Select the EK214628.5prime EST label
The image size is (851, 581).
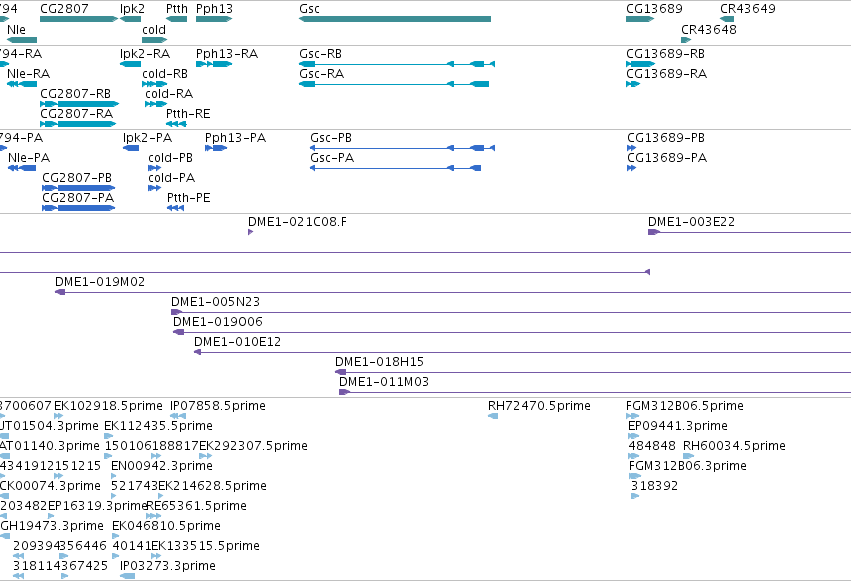[212, 487]
